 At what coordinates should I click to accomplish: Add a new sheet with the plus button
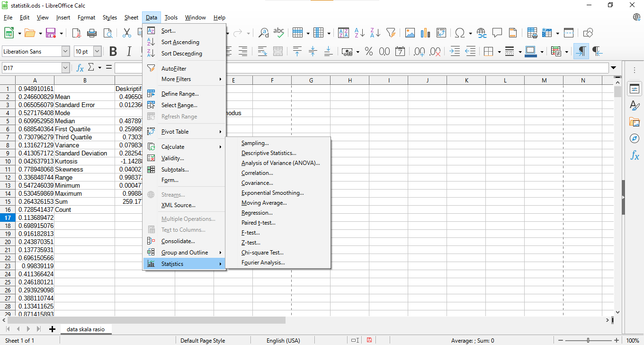click(52, 328)
